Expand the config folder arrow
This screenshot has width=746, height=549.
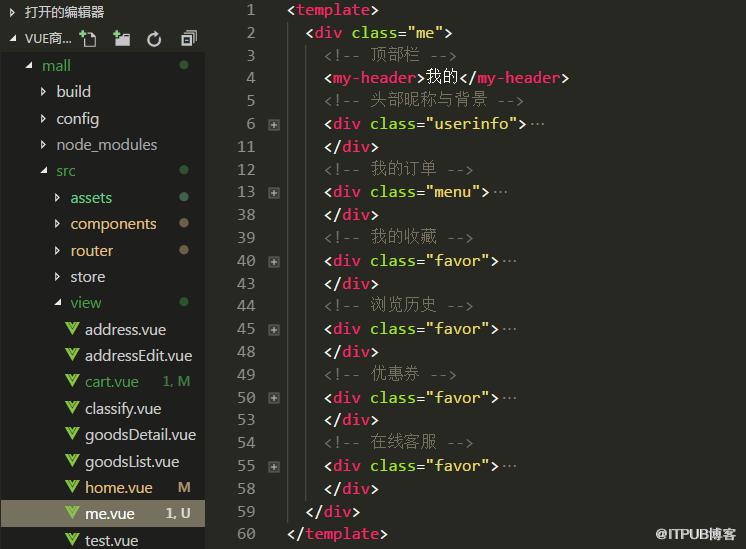click(43, 118)
